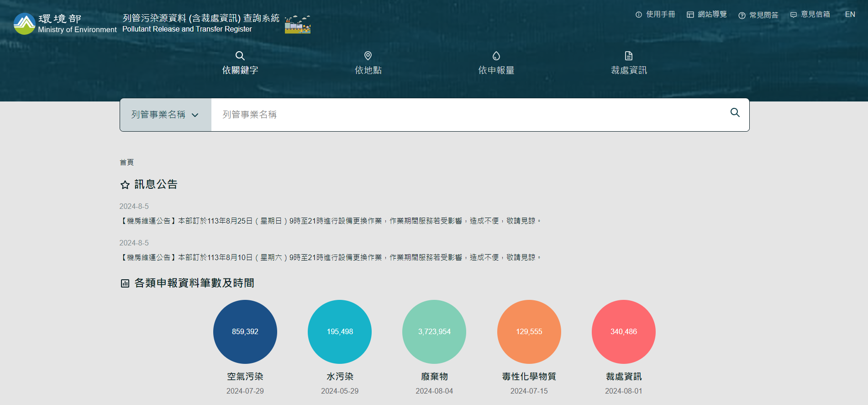Screen dimensions: 868x405
Task: Switch to the 依關鍵字 search tab
Action: (240, 63)
